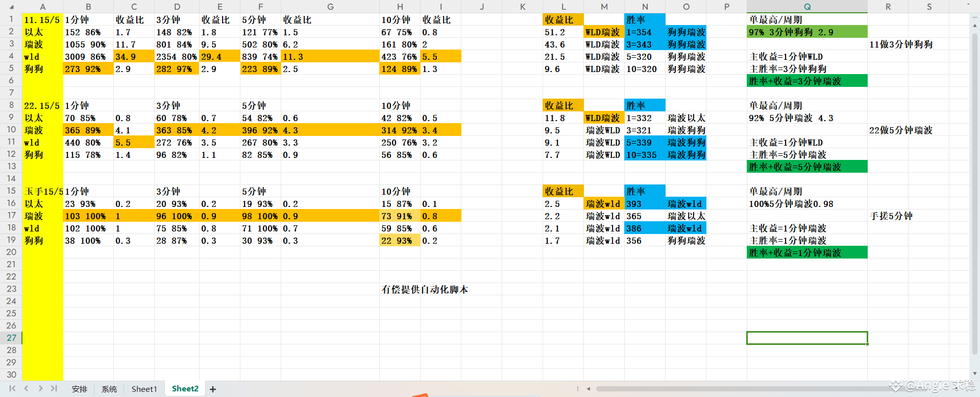Open the Sheet1 tab
Viewport: 980px width, 397px height.
(144, 389)
